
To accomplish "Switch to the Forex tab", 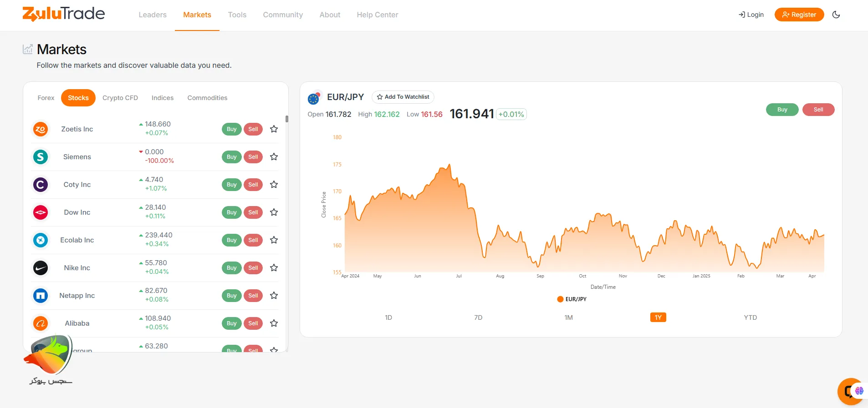I will 46,98.
